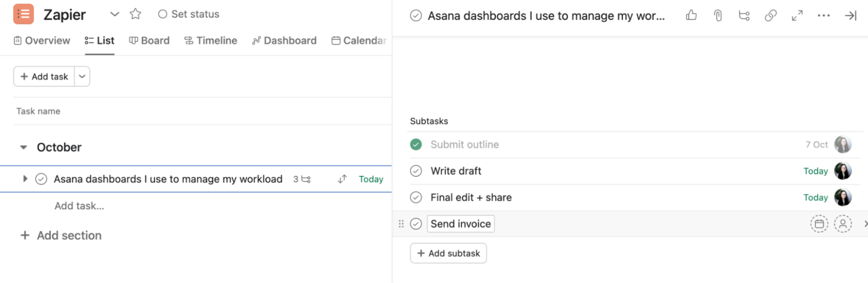The width and height of the screenshot is (868, 283).
Task: Mark Write draft subtask complete
Action: (x=416, y=171)
